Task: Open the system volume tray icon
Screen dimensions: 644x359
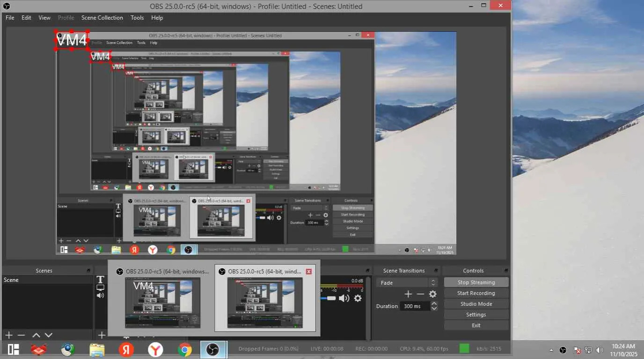Action: tap(600, 350)
